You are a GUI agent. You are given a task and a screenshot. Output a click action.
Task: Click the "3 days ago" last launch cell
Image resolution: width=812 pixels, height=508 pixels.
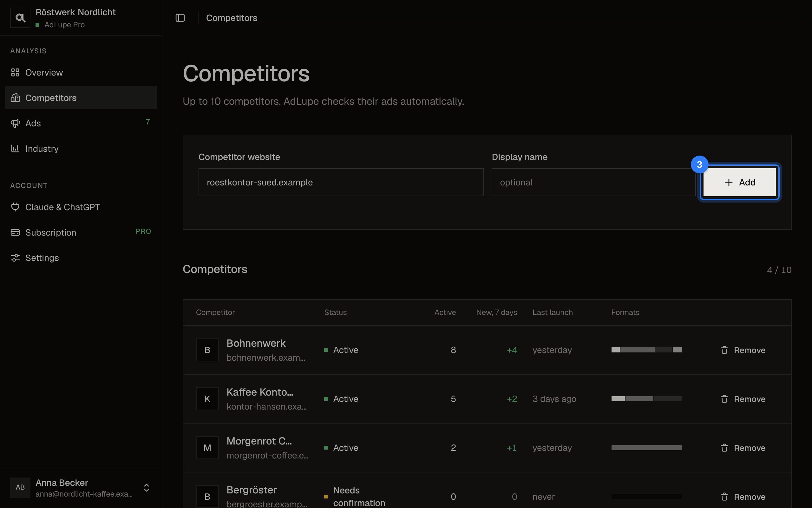pos(554,399)
